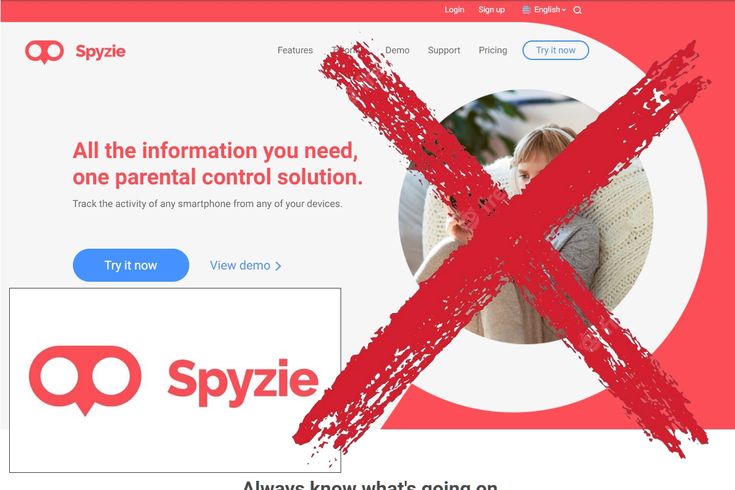The image size is (735, 490).
Task: Click the Always know what's going on heading
Action: pos(370,485)
